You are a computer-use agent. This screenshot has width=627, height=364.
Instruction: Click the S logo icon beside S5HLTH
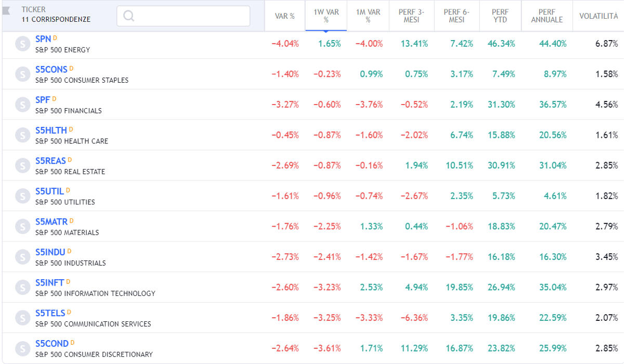click(x=22, y=135)
